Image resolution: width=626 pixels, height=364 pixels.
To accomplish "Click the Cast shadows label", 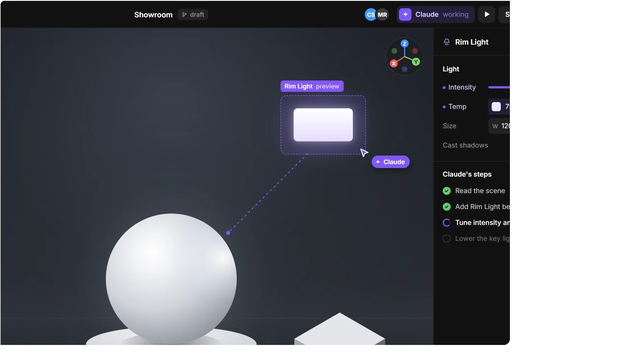I will click(465, 145).
